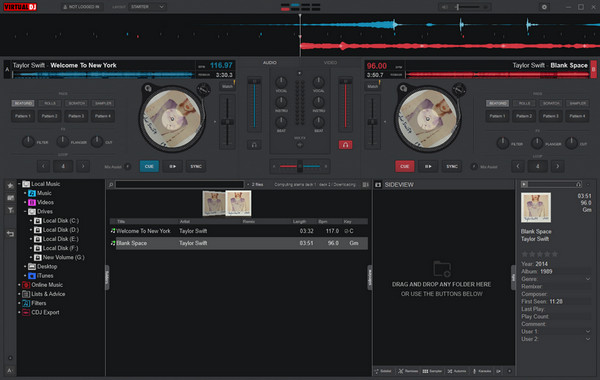Toggle right deck SYNC
This screenshot has height=380, width=600.
tap(452, 166)
